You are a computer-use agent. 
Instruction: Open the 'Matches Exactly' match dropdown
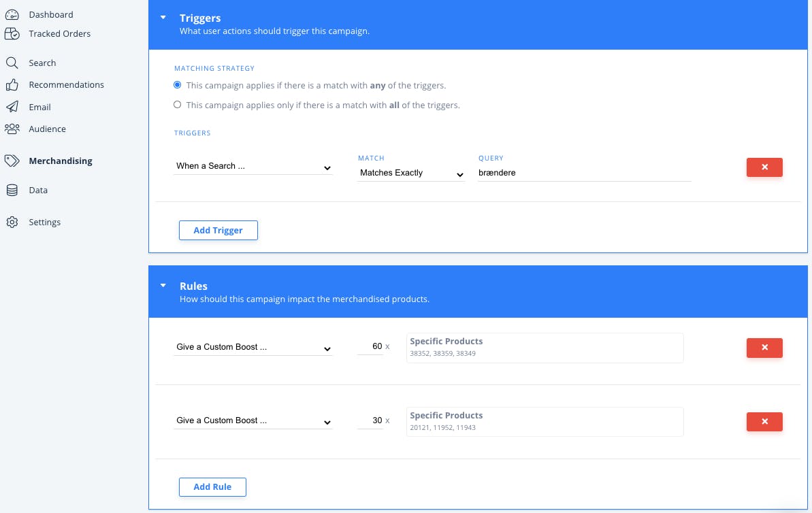point(411,173)
